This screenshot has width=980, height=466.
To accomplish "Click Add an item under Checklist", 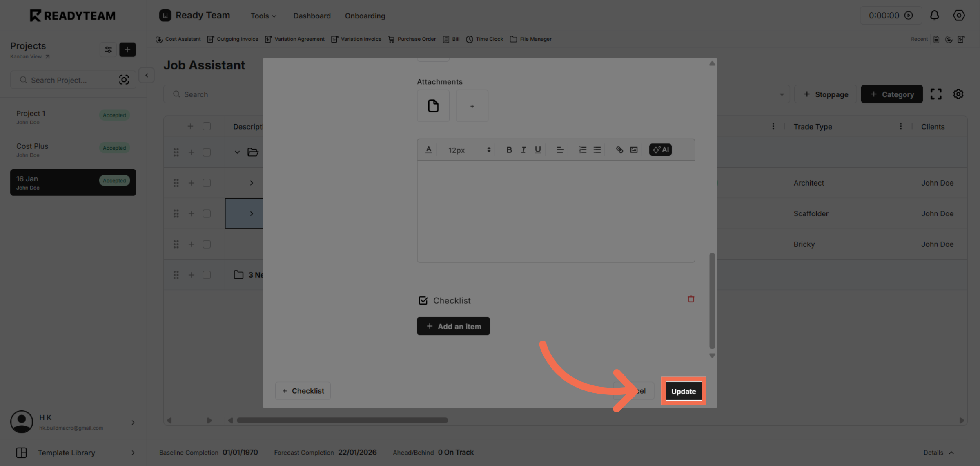I will pyautogui.click(x=453, y=326).
